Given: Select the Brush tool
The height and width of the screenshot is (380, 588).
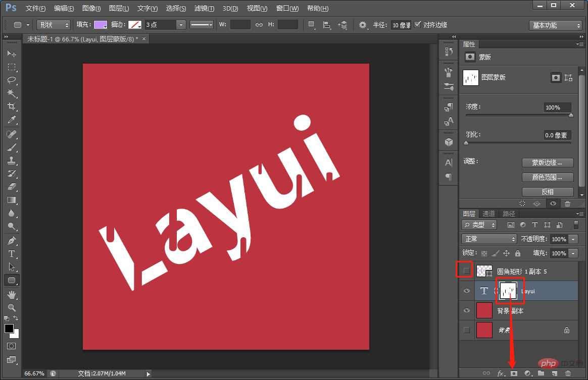Looking at the screenshot, I should click(x=12, y=147).
